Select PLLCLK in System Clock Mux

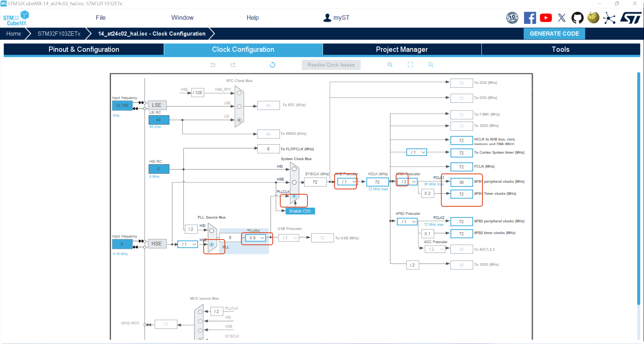[x=294, y=196]
